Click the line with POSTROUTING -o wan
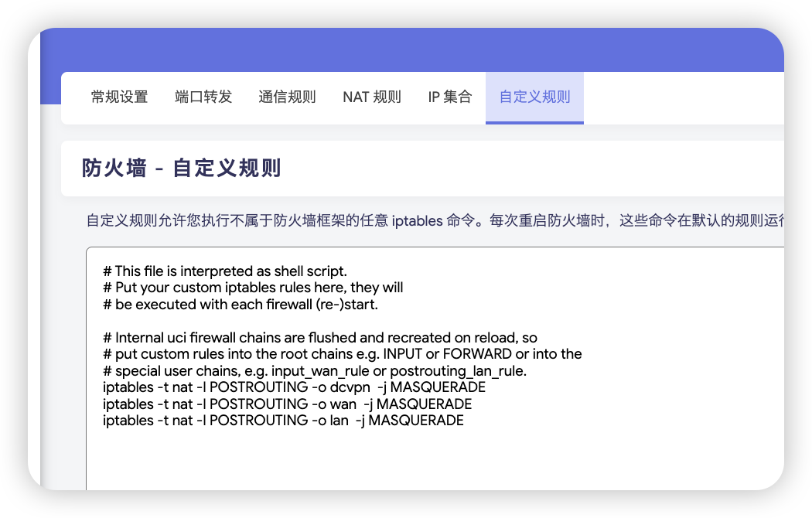The height and width of the screenshot is (518, 812). (288, 404)
